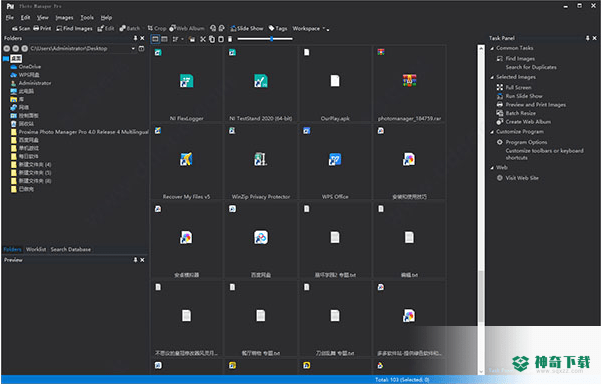Select the Folders tab
Viewport: 602px width, 385px height.
(12, 250)
